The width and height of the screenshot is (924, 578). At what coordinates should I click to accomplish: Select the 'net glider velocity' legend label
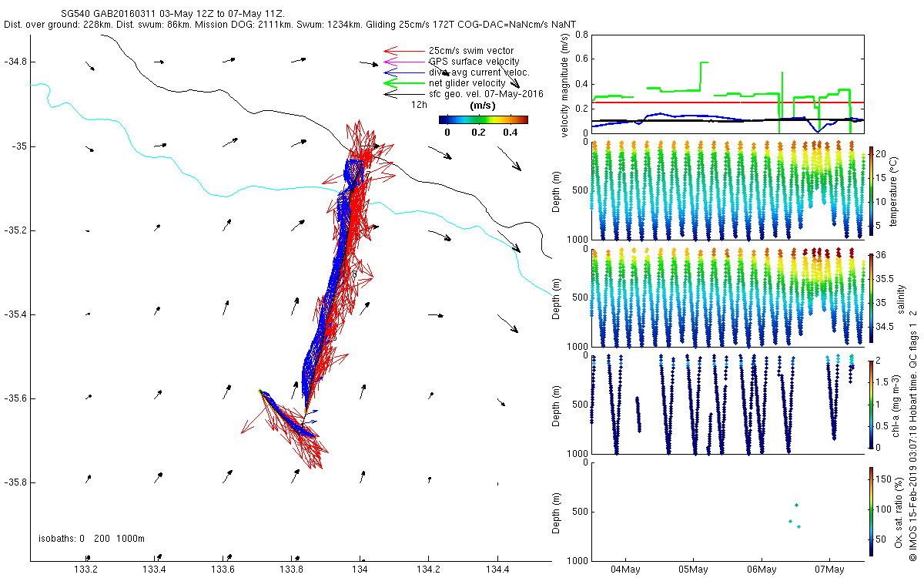pos(467,83)
